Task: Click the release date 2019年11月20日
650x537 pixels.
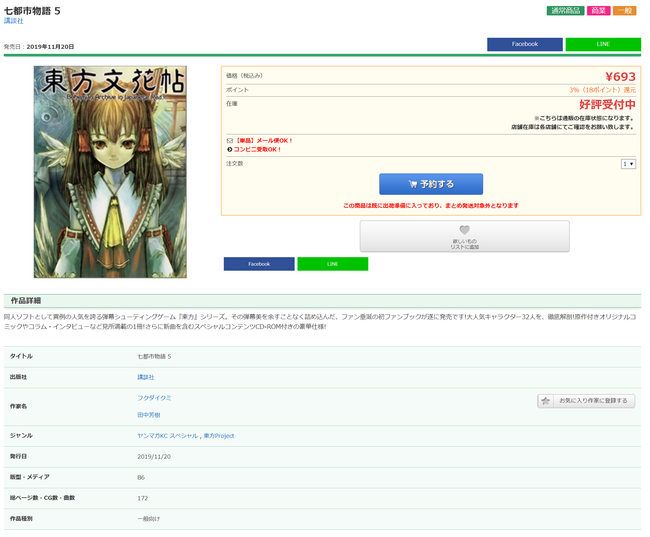Action: coord(50,47)
